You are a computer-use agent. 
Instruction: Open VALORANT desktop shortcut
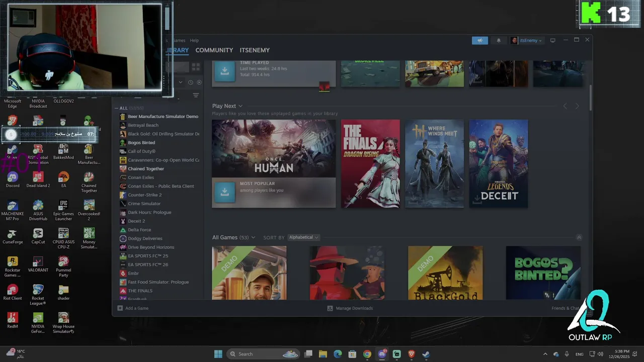tap(38, 264)
